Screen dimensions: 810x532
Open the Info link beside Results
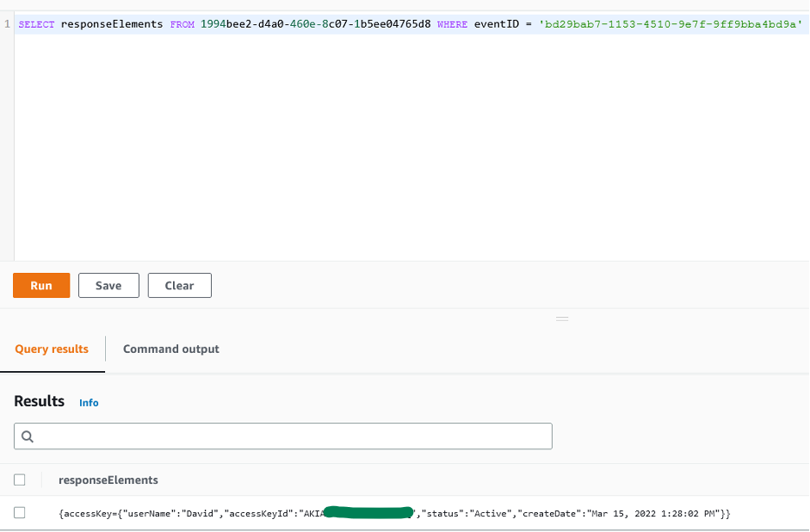click(89, 402)
